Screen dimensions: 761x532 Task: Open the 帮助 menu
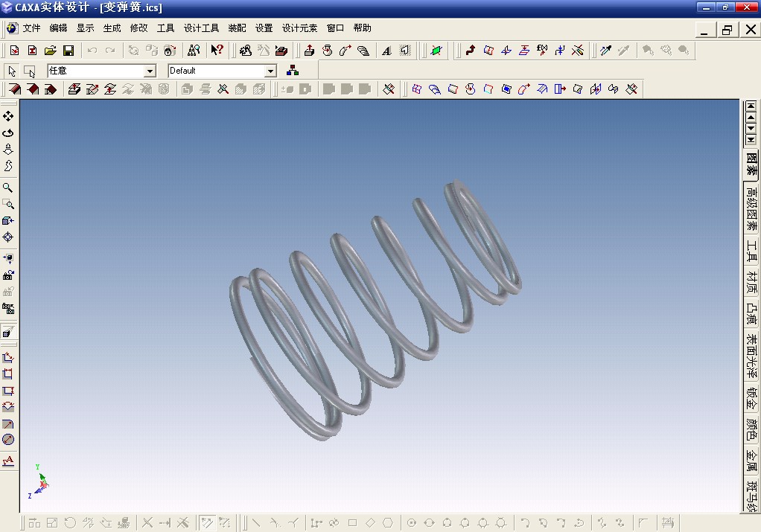click(362, 28)
